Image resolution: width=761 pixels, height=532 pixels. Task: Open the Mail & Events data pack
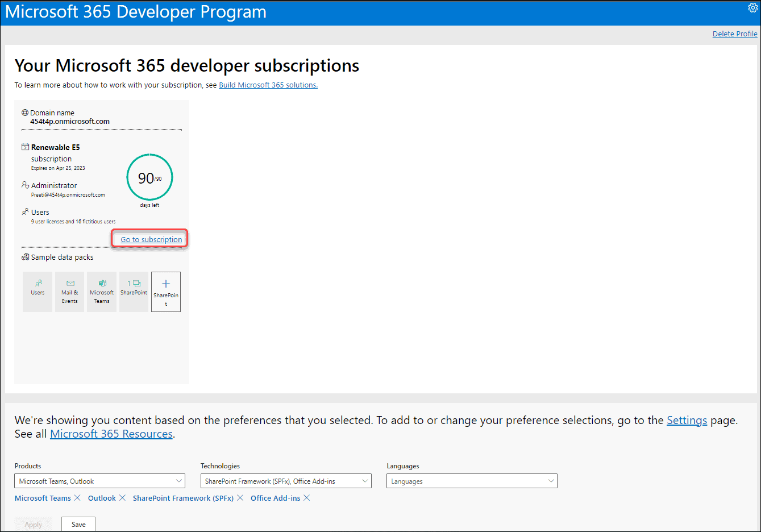pyautogui.click(x=69, y=292)
